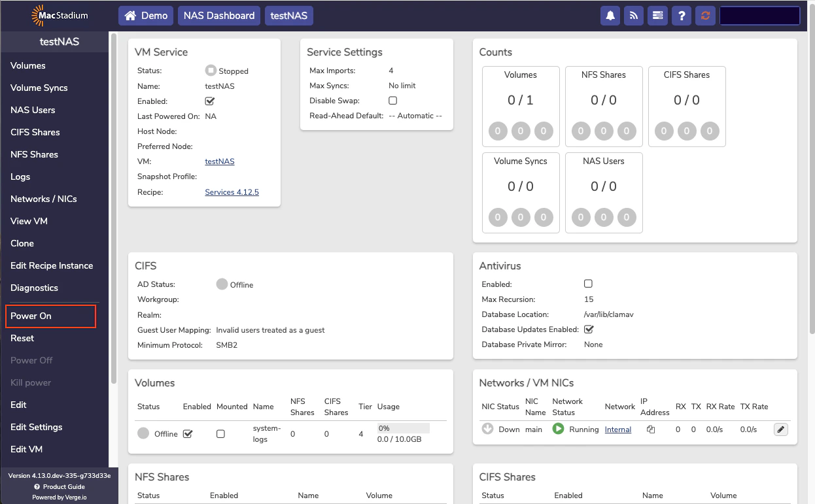Open the server list icon in header
The image size is (815, 504).
pos(657,16)
